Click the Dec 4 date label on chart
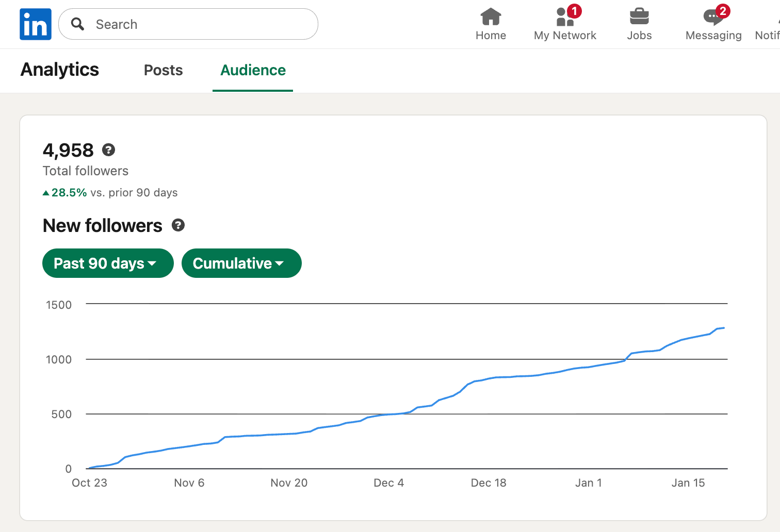Screen dimensions: 780x532 [x=388, y=483]
